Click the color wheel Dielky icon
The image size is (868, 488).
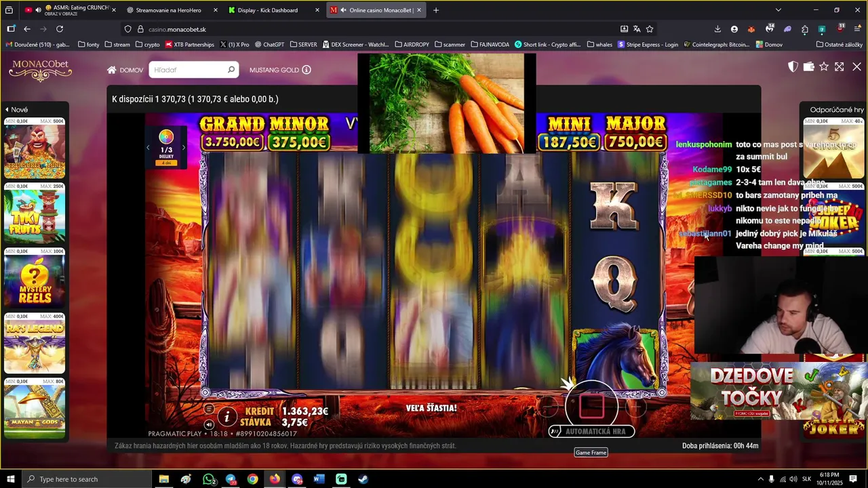tap(166, 138)
